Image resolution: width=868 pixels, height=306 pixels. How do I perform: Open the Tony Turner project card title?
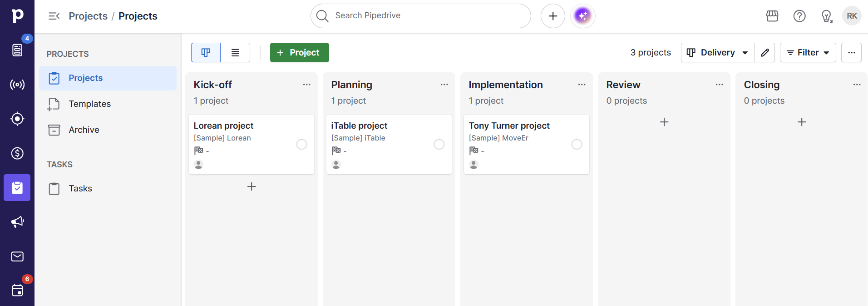(x=509, y=125)
